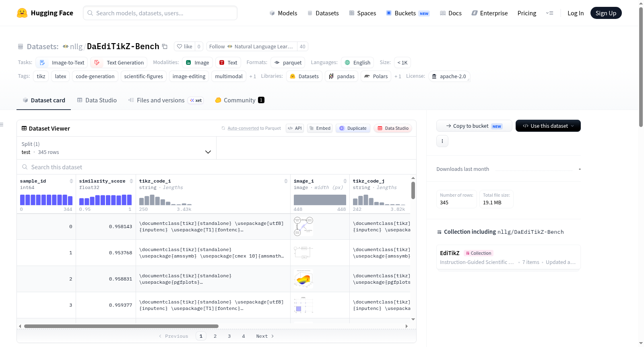
Task: Click Copy to bucket button
Action: [x=474, y=126]
